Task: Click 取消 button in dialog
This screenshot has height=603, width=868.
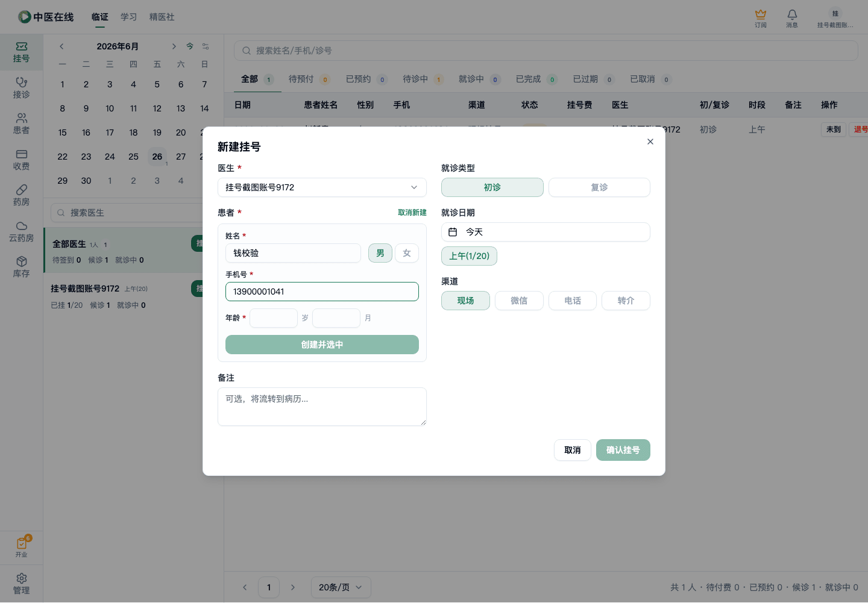Action: point(573,450)
